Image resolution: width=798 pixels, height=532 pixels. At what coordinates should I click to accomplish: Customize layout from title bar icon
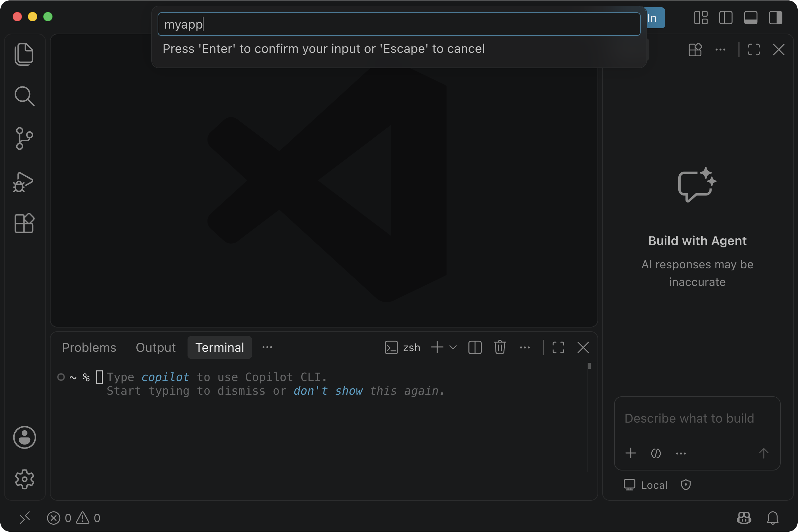tap(701, 18)
